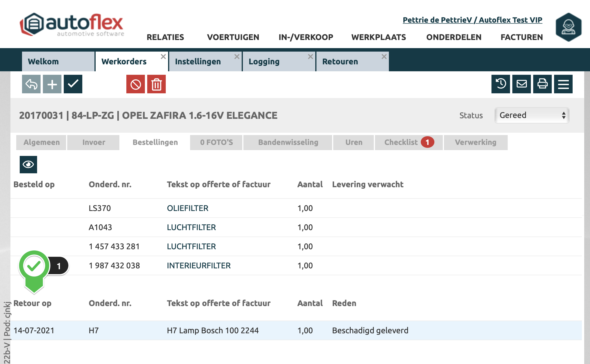Open the hamburger menu icon

[563, 84]
